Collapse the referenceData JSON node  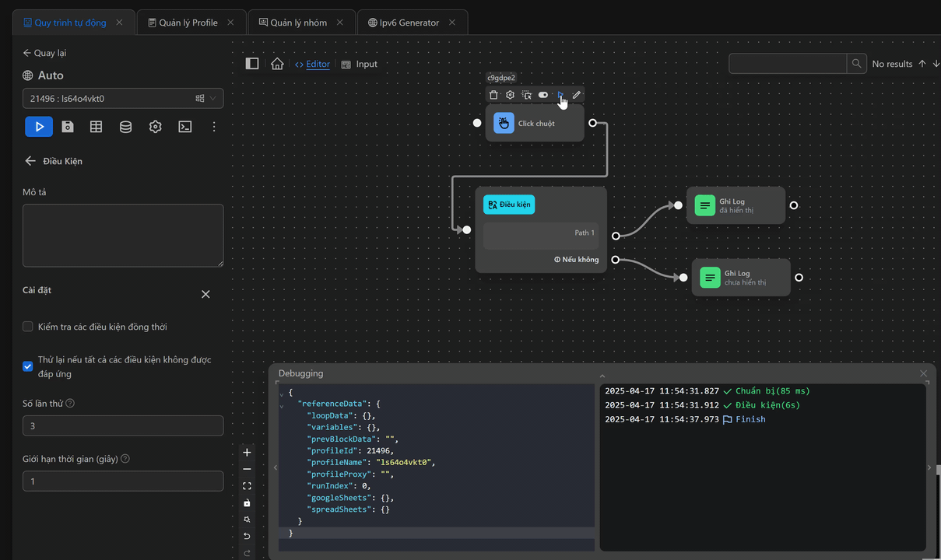click(x=281, y=406)
